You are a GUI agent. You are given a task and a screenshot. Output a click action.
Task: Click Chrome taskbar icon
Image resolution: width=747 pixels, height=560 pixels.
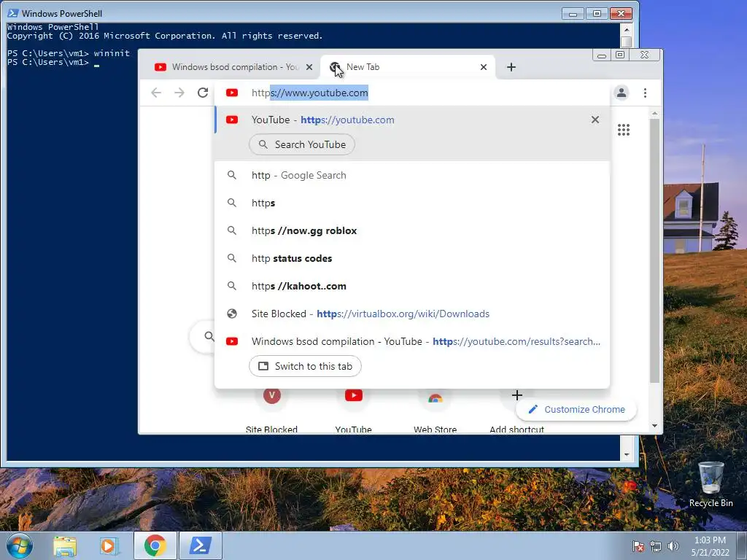tap(155, 545)
